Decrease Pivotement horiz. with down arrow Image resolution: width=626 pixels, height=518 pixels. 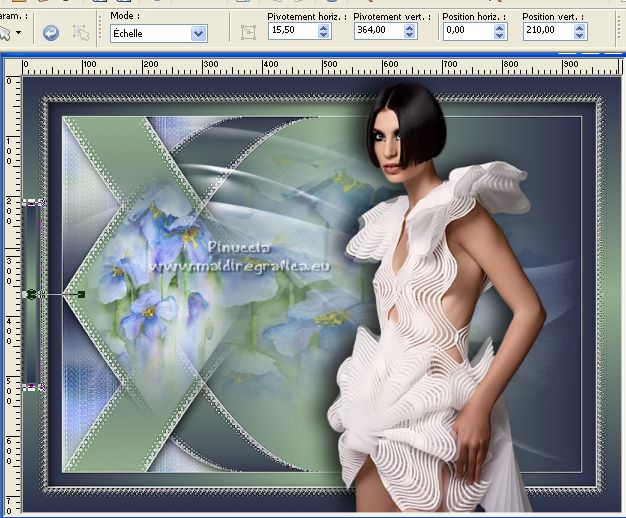click(x=324, y=35)
